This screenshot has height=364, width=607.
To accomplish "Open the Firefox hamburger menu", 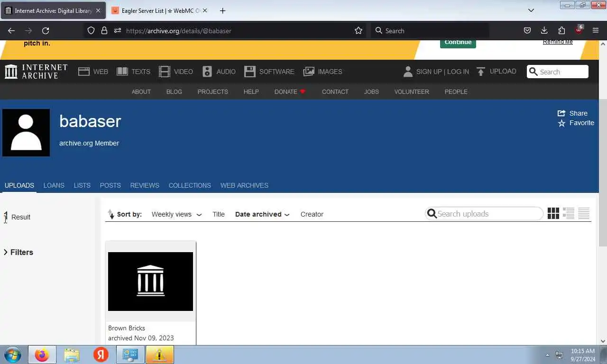I will coord(596,31).
